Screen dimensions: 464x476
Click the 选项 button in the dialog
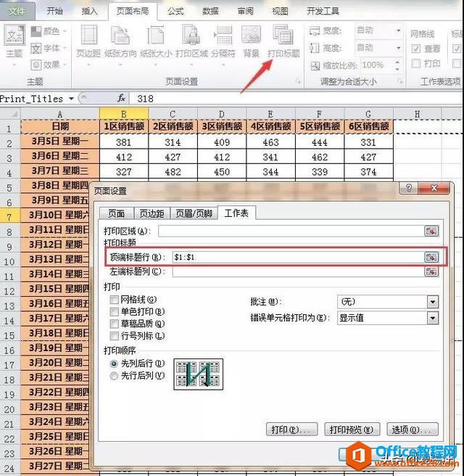(x=413, y=430)
